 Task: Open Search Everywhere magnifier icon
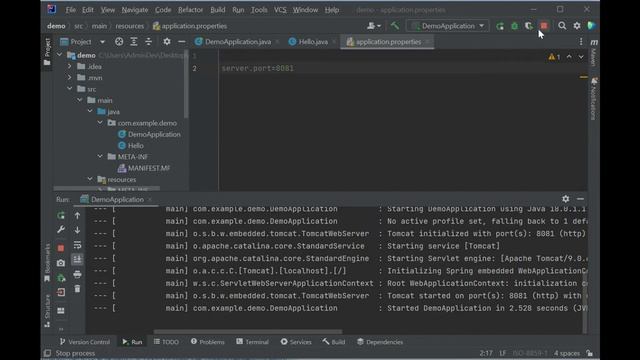tap(562, 26)
